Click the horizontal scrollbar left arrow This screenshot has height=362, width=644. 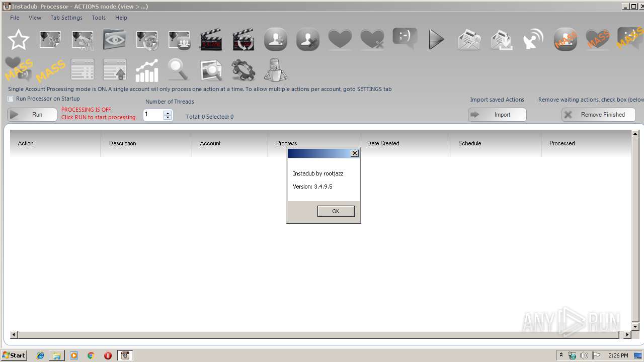pos(14,335)
